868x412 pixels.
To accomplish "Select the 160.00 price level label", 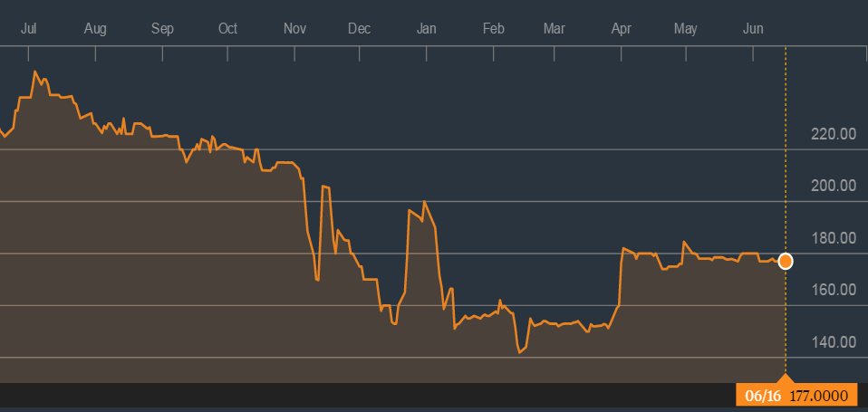I will click(834, 291).
